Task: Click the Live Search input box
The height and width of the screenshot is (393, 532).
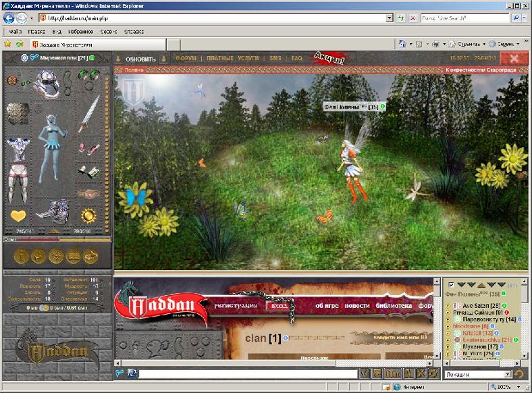Action: [464, 18]
